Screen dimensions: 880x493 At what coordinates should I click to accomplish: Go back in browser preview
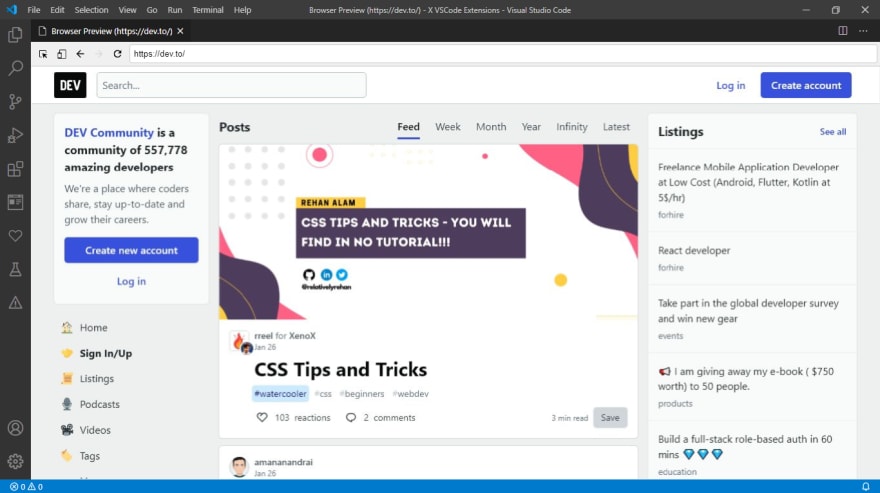click(80, 54)
